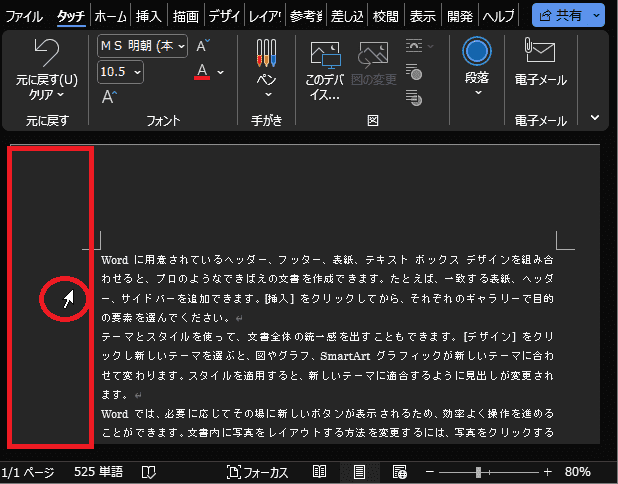The image size is (618, 484).
Task: Click the Undo (元に戻す) arrow icon
Action: pyautogui.click(x=46, y=52)
